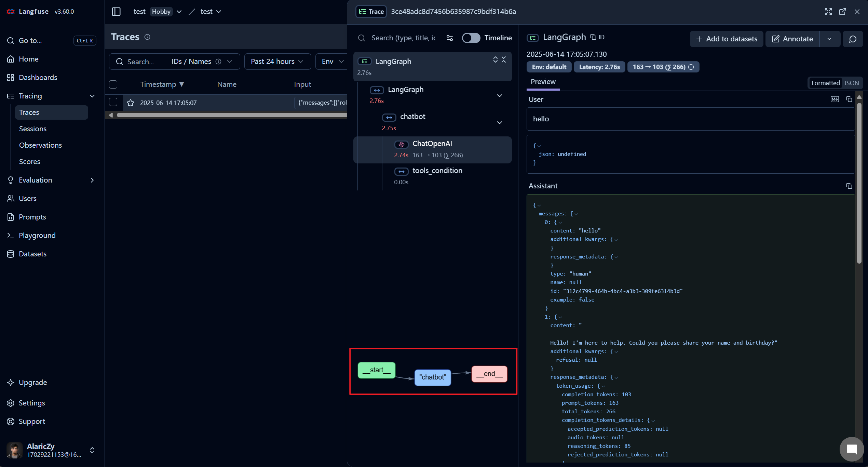This screenshot has width=868, height=467.
Task: Click Add to datasets button
Action: (x=727, y=39)
